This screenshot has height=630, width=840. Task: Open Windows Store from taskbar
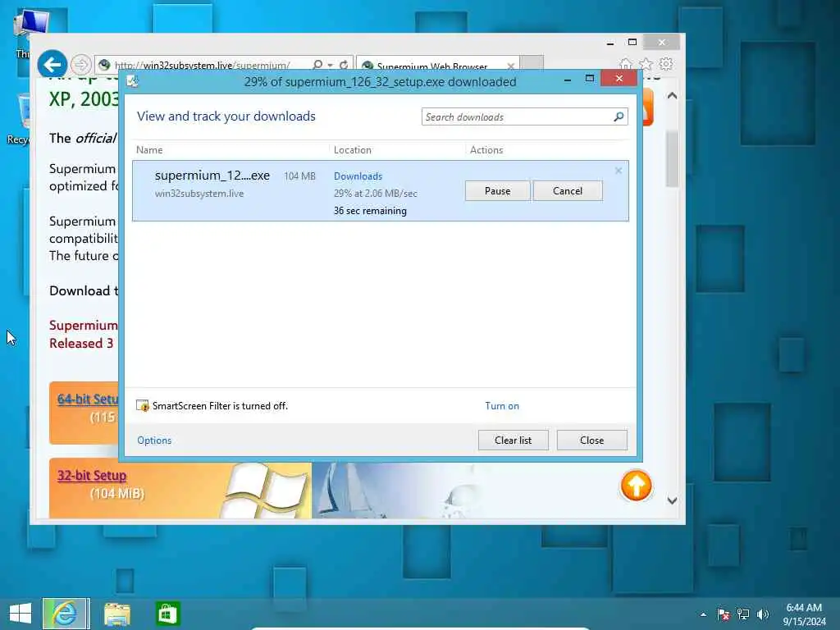(x=167, y=614)
